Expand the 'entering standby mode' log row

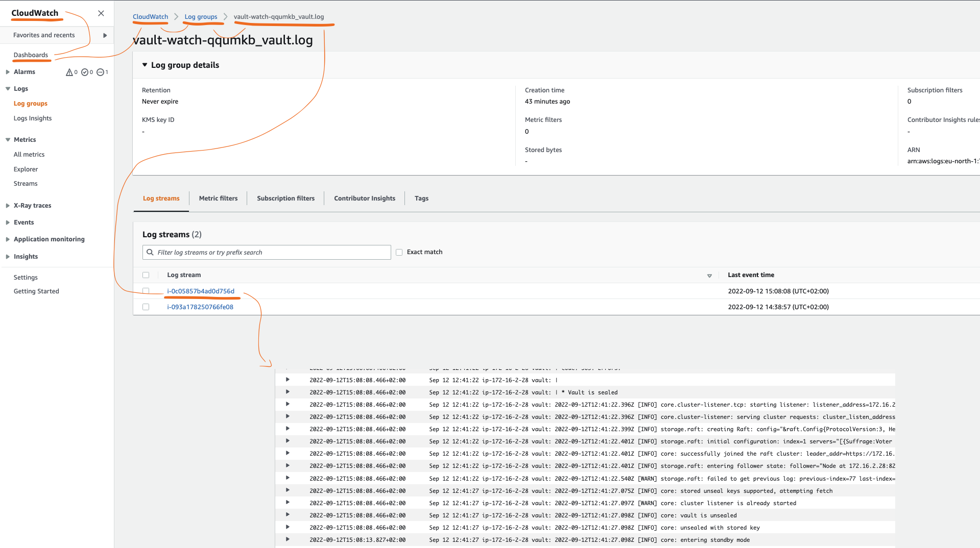pyautogui.click(x=288, y=539)
